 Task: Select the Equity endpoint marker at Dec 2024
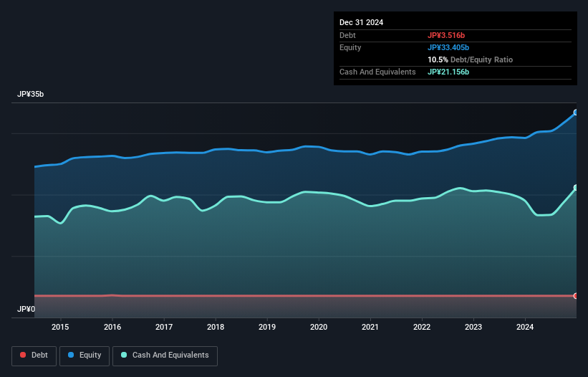point(576,112)
